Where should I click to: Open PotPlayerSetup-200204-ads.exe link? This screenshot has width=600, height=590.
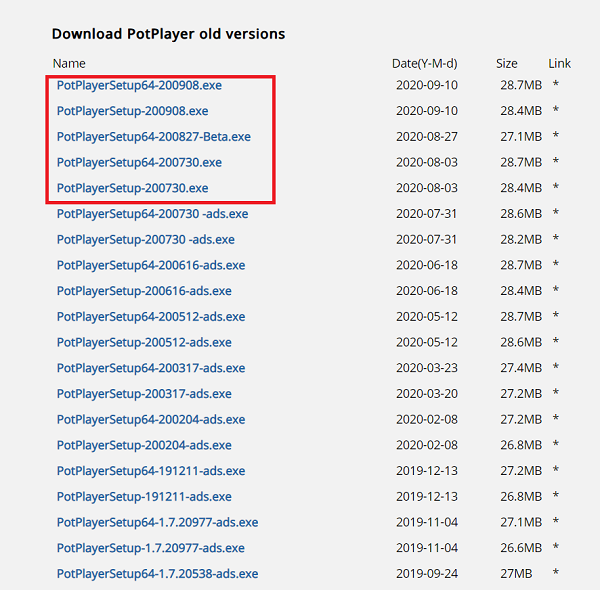[144, 445]
